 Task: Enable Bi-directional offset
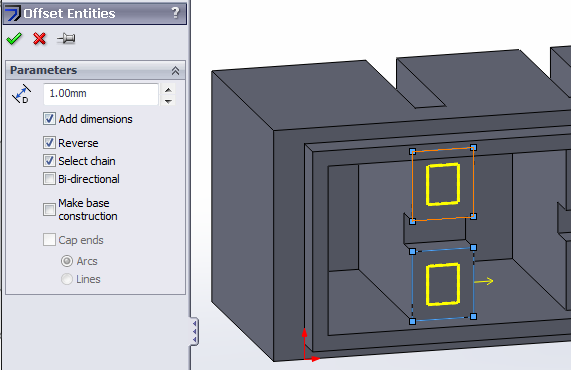(x=49, y=179)
